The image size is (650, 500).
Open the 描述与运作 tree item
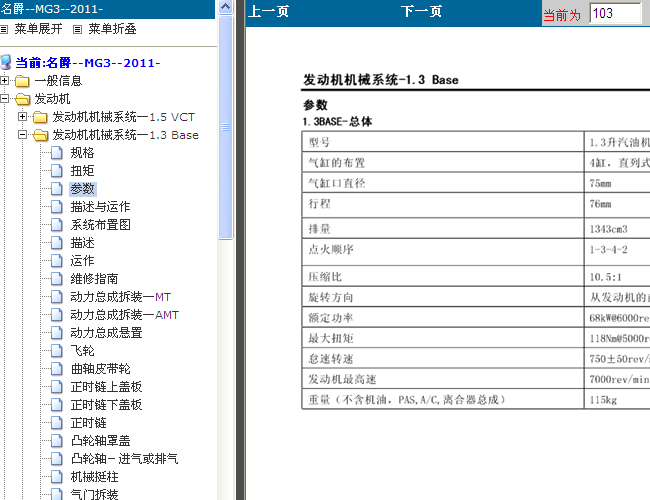tap(100, 207)
